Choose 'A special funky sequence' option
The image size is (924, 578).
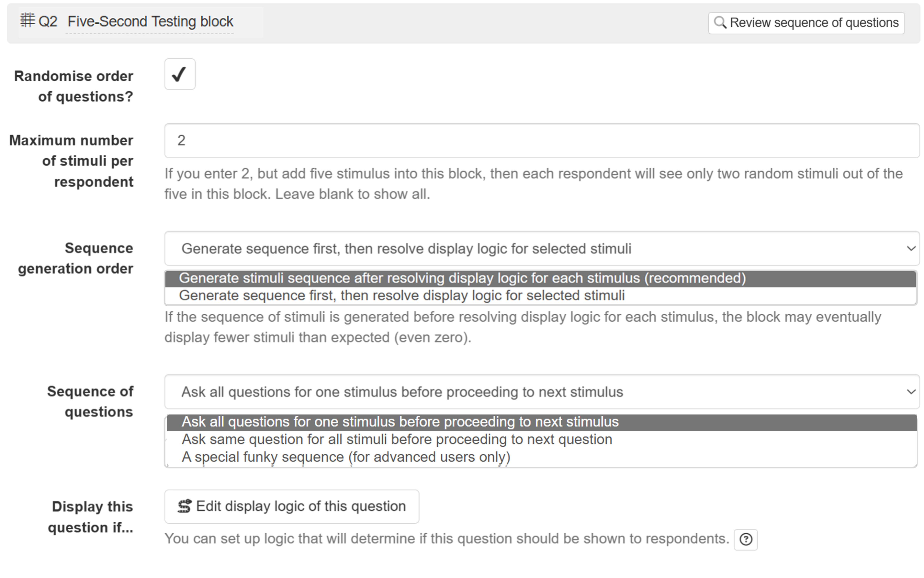pyautogui.click(x=346, y=457)
